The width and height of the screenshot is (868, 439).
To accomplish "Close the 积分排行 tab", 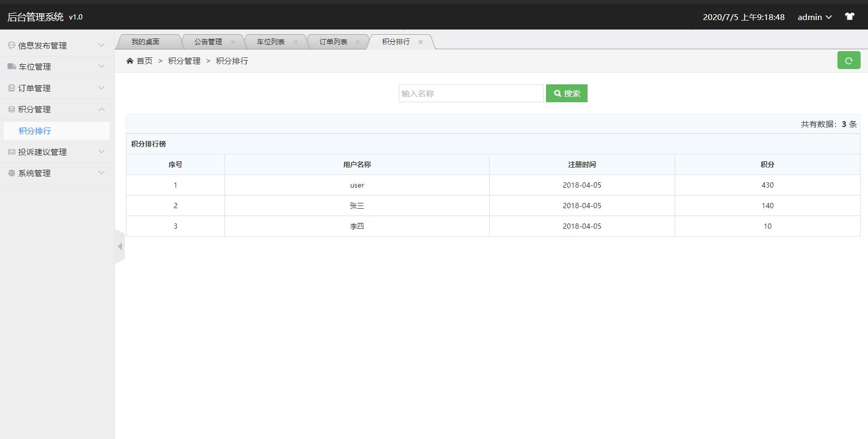I will (x=421, y=42).
